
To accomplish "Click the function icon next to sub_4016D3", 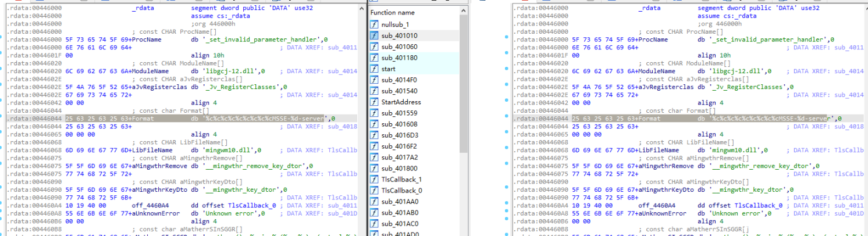I will click(374, 135).
